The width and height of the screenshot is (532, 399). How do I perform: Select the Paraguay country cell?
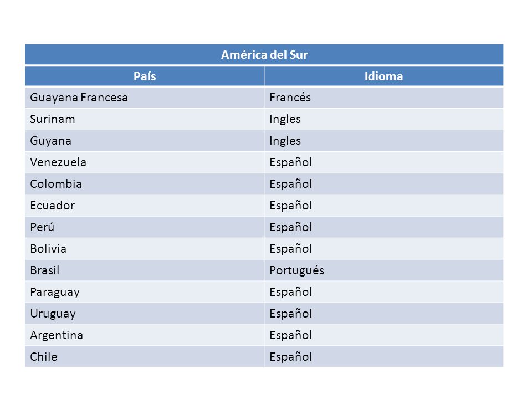(x=145, y=292)
